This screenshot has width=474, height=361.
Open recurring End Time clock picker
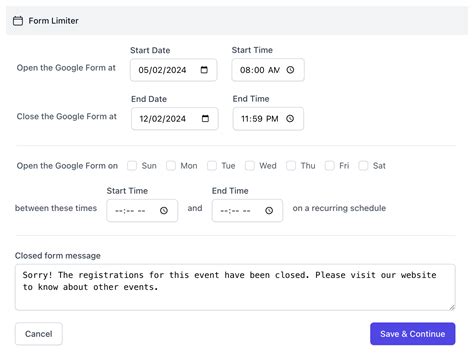(269, 210)
